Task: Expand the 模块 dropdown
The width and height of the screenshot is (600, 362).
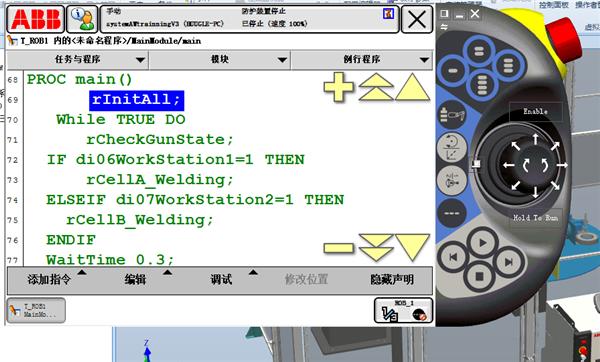Action: [x=220, y=60]
